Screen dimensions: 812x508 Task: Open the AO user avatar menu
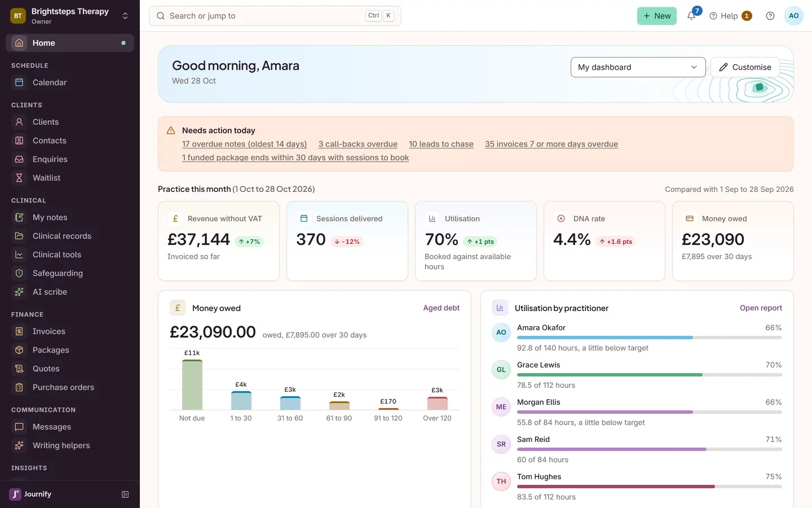pos(793,16)
